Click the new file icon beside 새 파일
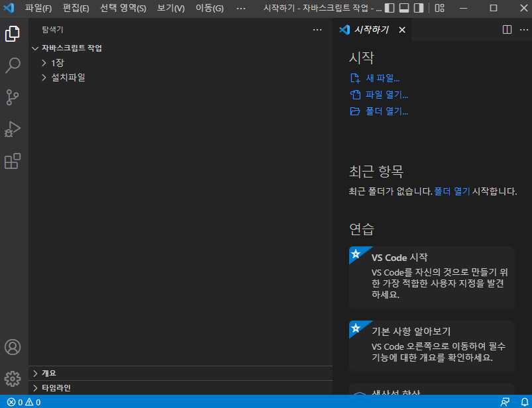Viewport: 532px width, 408px height. click(355, 78)
